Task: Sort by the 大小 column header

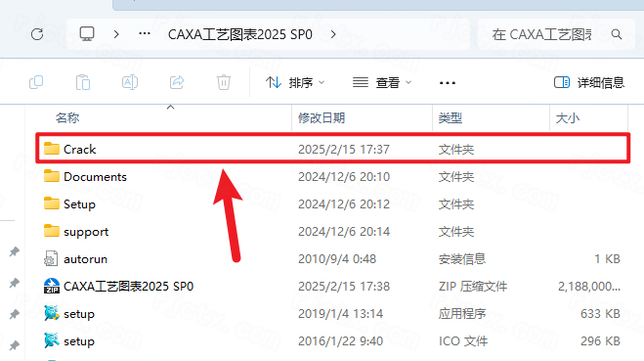Action: (567, 118)
